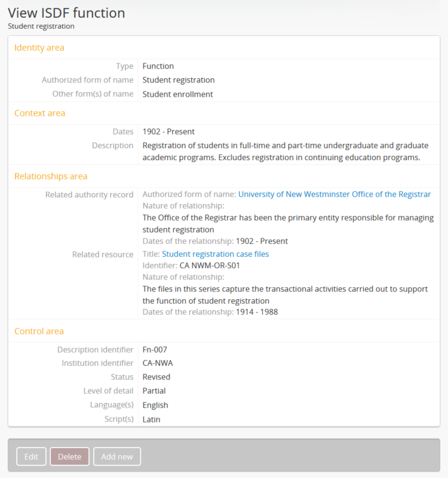Click the Edit button
Screen dimensions: 448x478
click(31, 456)
